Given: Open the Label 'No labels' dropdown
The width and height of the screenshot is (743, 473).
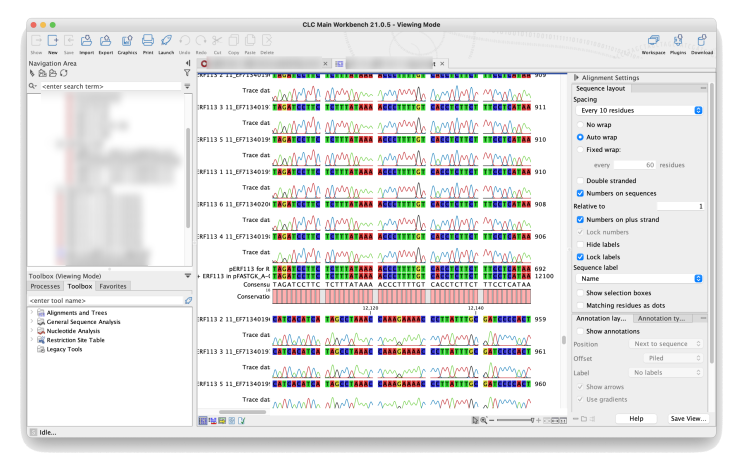Looking at the screenshot, I should [666, 373].
